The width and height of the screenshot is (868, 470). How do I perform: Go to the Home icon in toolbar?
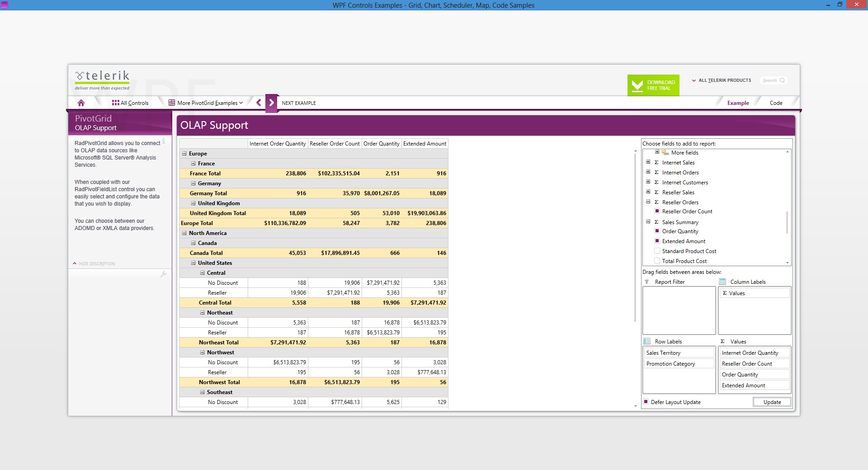coord(81,103)
